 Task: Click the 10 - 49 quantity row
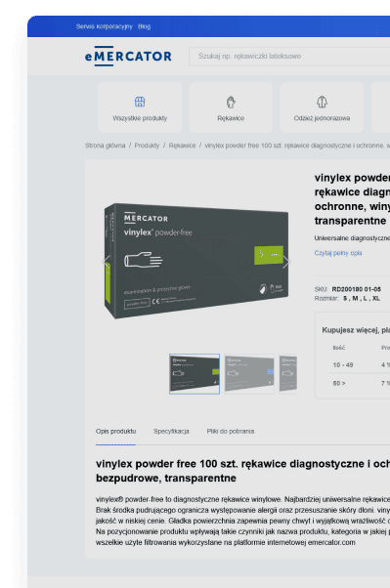click(x=360, y=365)
